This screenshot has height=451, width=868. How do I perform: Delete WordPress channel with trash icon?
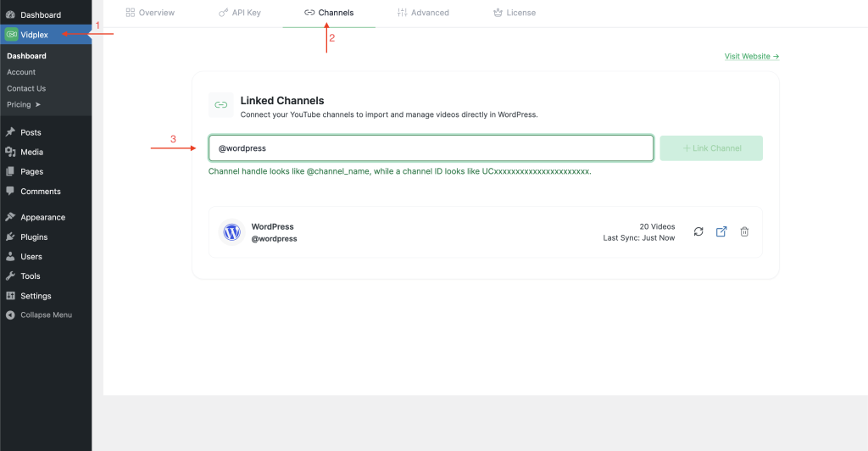(x=744, y=231)
